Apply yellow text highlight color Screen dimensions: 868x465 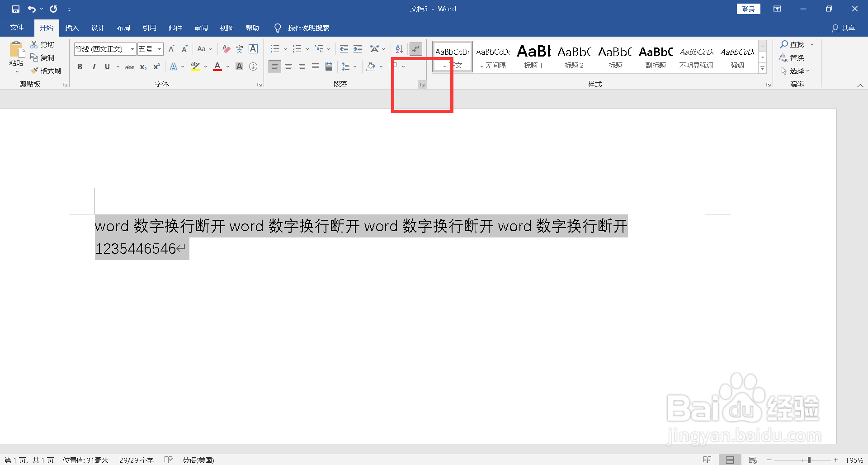194,66
